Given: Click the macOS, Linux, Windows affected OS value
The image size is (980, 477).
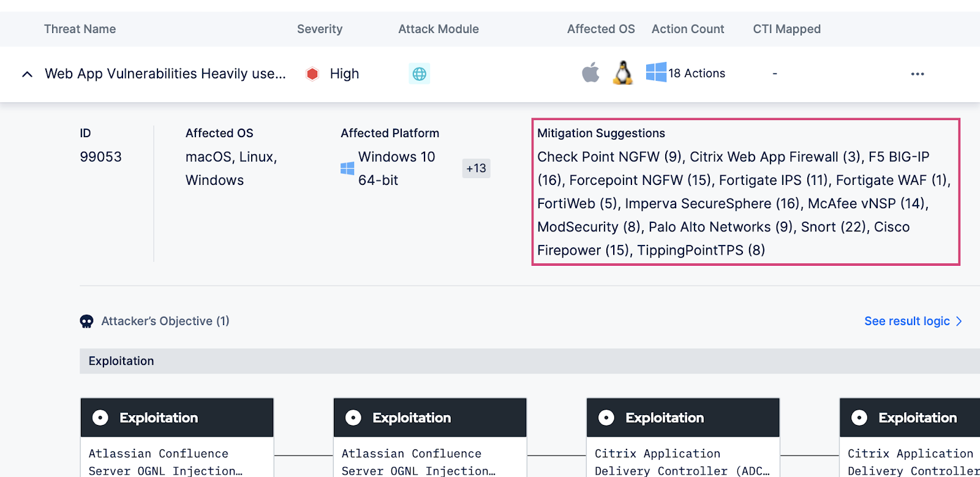Looking at the screenshot, I should pyautogui.click(x=232, y=168).
